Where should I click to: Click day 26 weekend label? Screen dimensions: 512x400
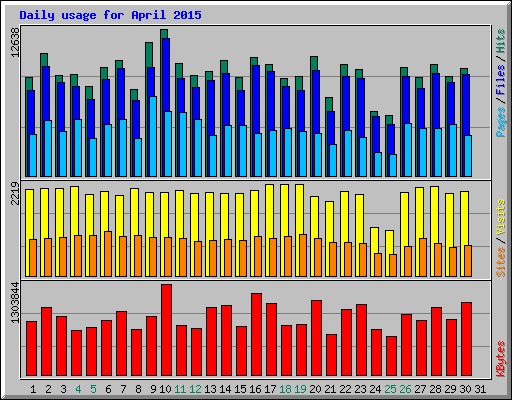click(405, 389)
